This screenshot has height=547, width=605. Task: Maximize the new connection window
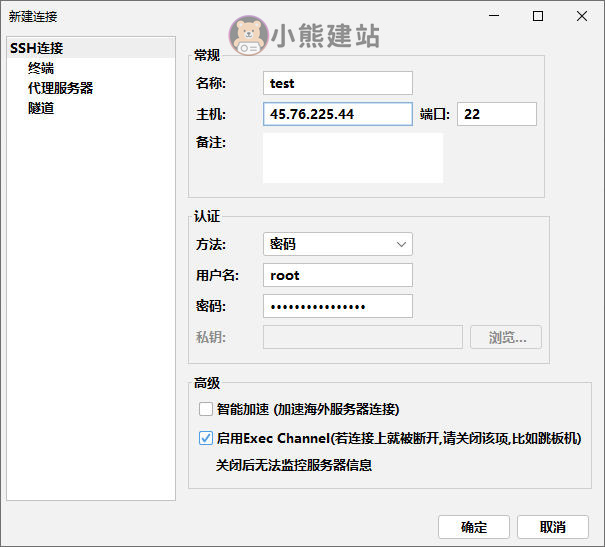click(538, 16)
